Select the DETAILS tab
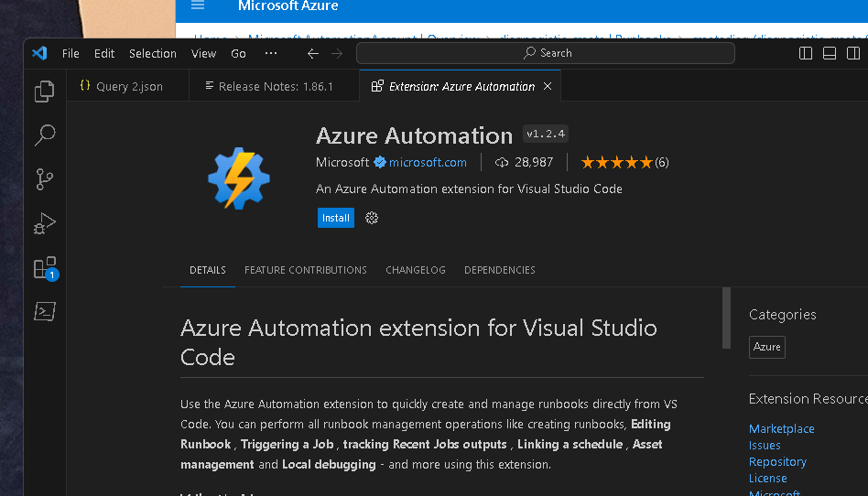868x496 pixels. click(208, 270)
